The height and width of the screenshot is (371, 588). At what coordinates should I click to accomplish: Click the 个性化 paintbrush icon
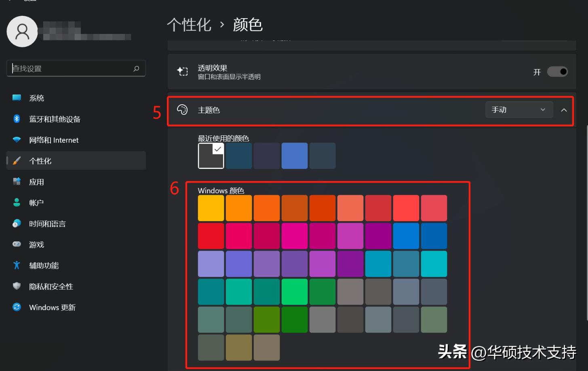click(x=17, y=160)
